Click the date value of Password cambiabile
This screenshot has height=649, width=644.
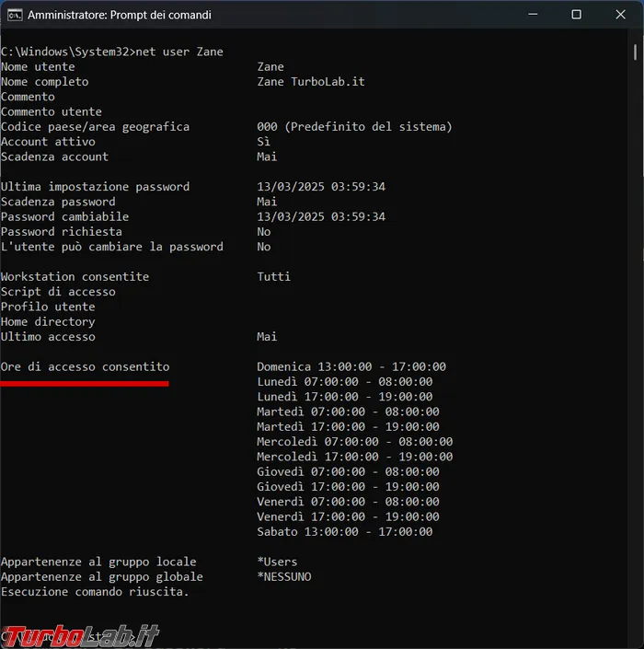coord(321,216)
